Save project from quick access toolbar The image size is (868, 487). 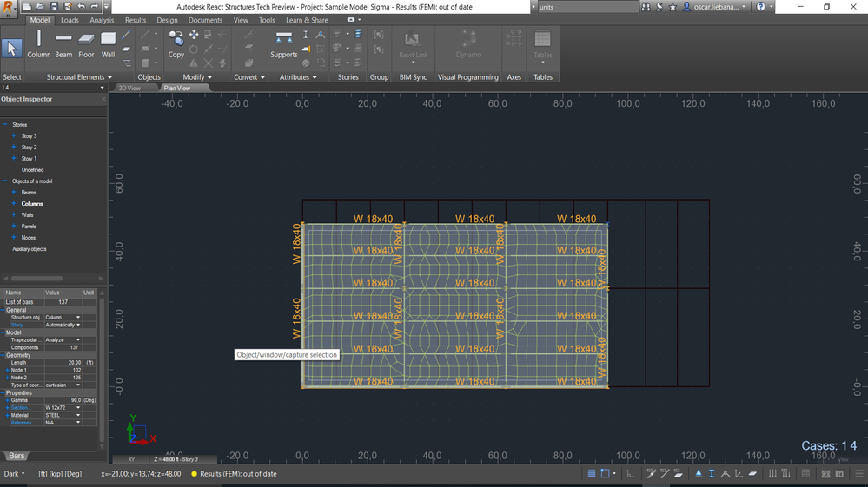pyautogui.click(x=54, y=7)
